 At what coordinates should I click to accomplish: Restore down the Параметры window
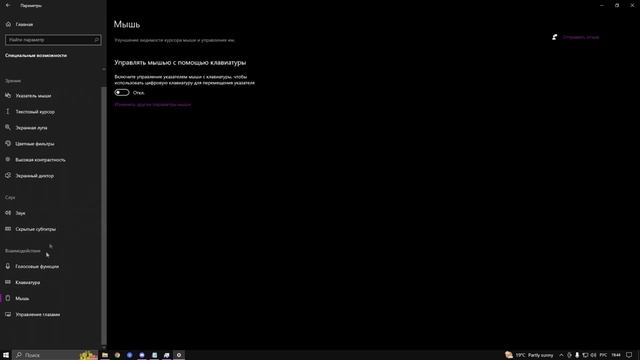(x=617, y=5)
